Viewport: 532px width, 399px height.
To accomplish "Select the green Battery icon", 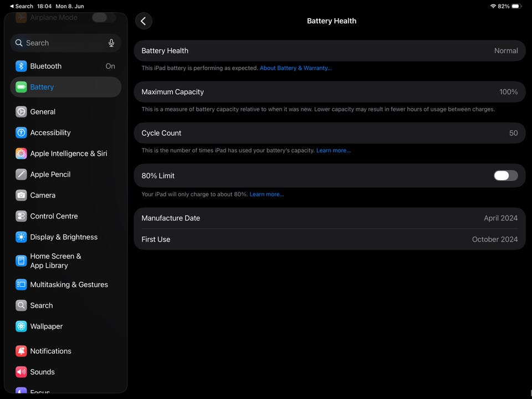I will click(x=21, y=87).
